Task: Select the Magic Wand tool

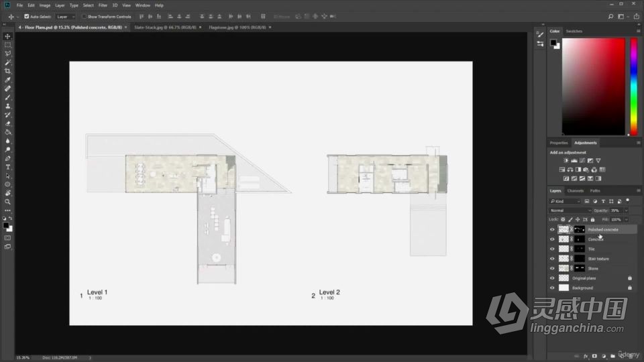Action: (7, 62)
